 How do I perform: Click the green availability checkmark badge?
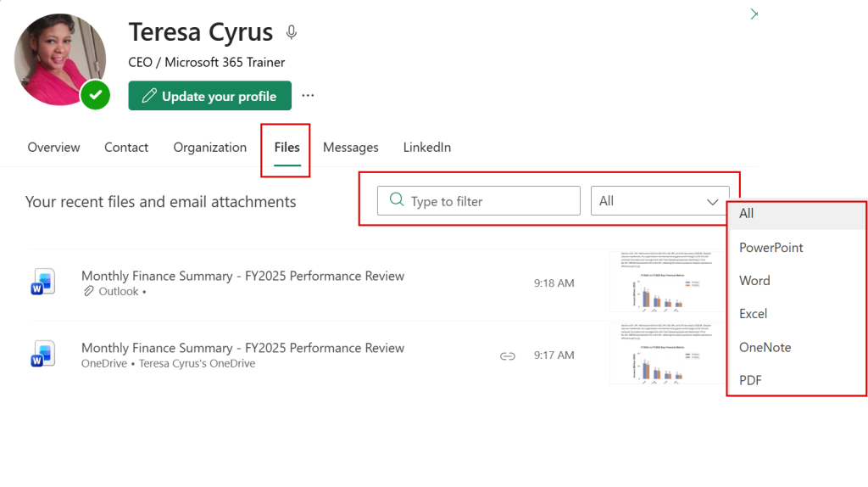(95, 95)
